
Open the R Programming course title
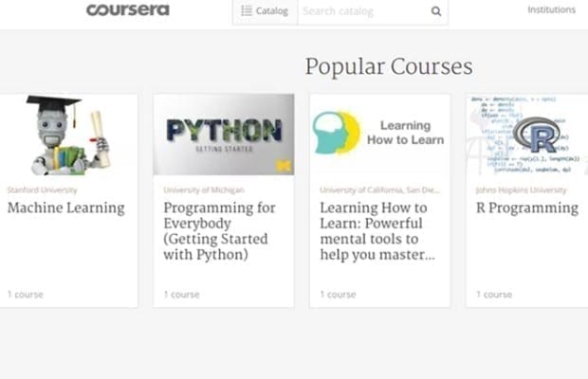coord(527,208)
